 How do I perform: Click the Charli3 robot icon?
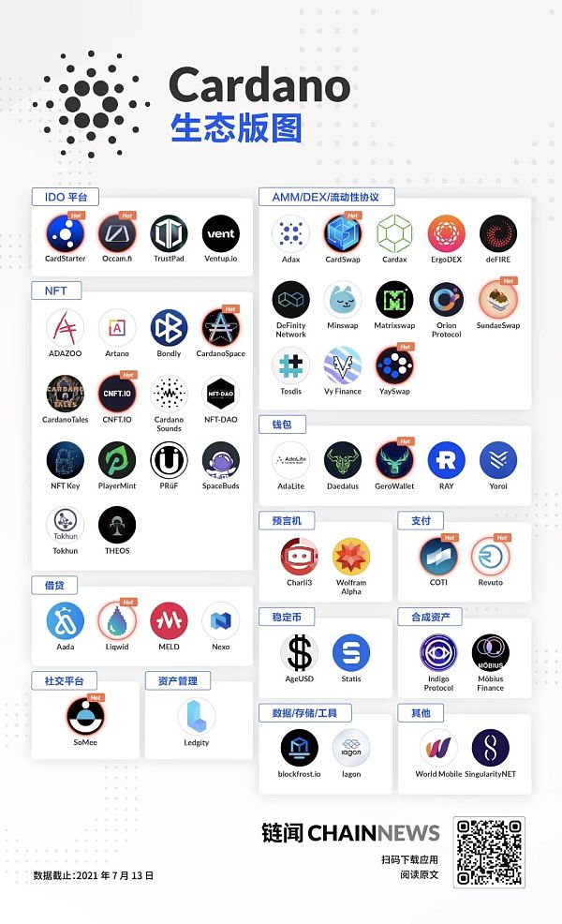[299, 557]
